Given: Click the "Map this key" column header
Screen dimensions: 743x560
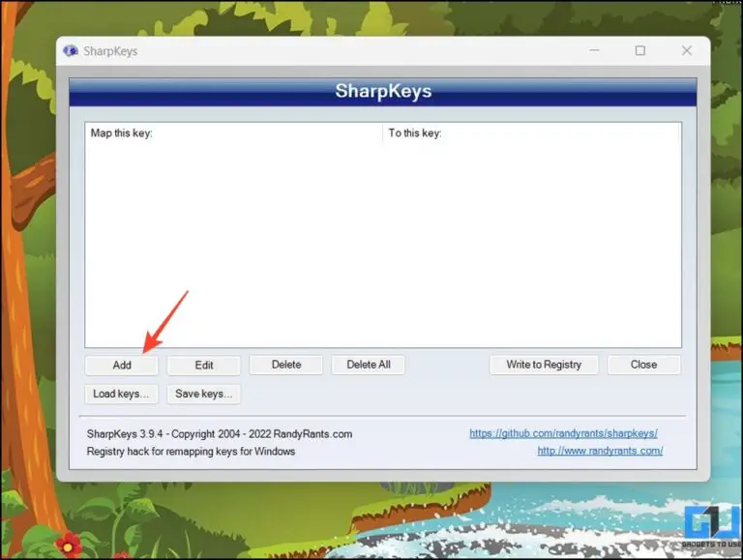Looking at the screenshot, I should 233,133.
